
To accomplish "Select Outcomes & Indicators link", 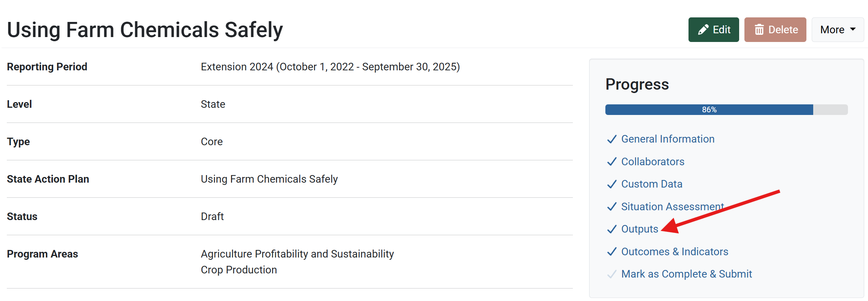I will 675,252.
